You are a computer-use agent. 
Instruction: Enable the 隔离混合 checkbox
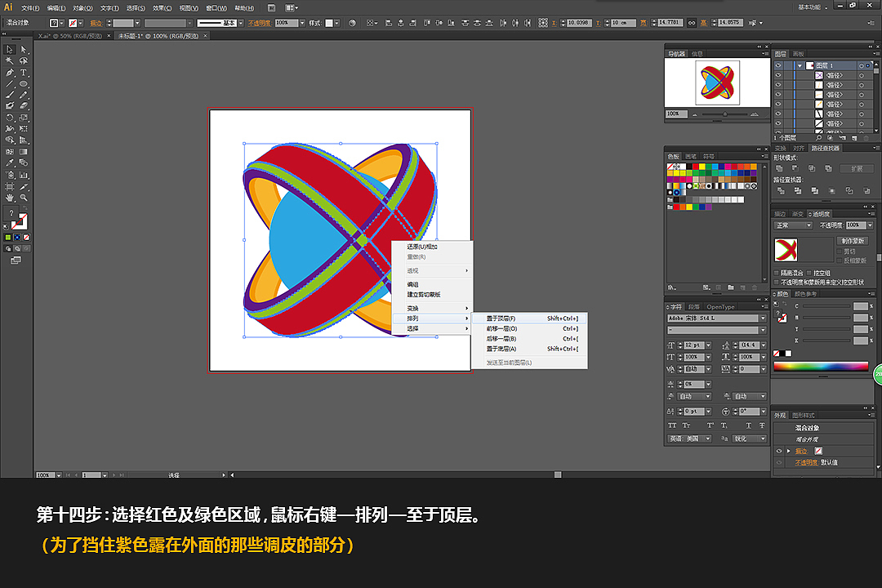click(x=777, y=273)
